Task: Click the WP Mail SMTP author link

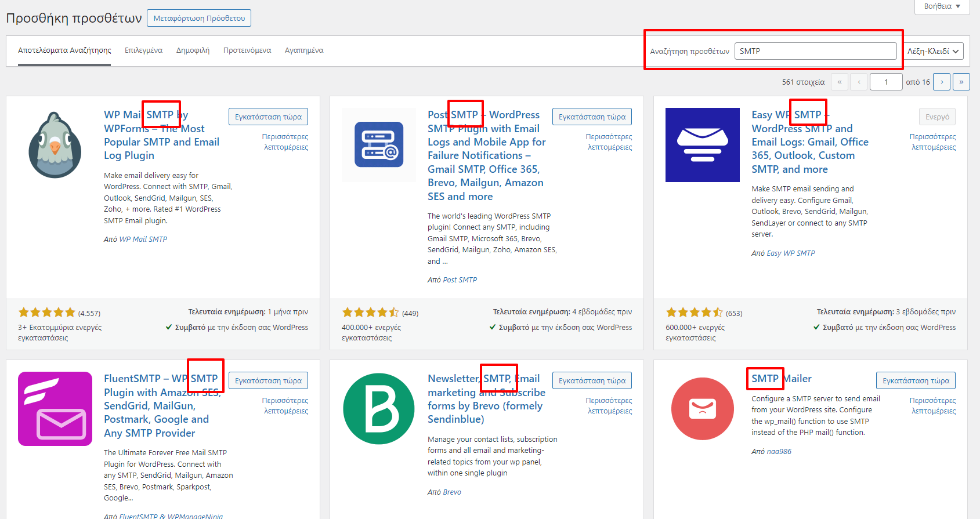Action: click(x=143, y=239)
